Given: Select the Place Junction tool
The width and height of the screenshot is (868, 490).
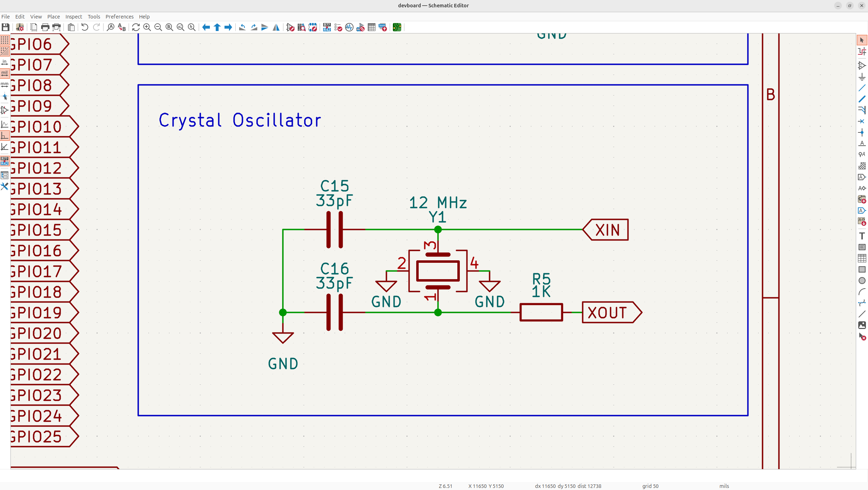Looking at the screenshot, I should click(x=862, y=132).
